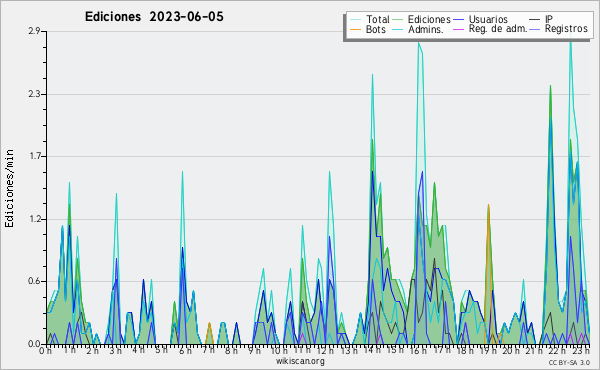Click the dark line swatch beside IP
The width and height of the screenshot is (600, 370).
click(x=535, y=20)
